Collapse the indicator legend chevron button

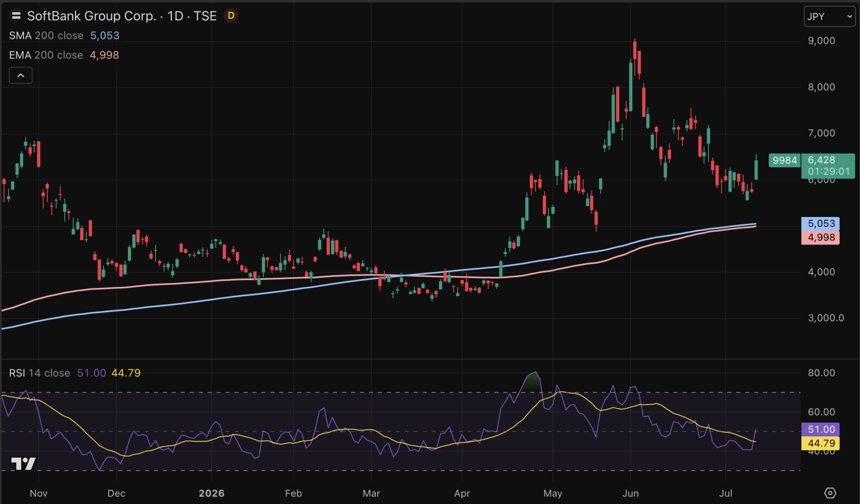21,75
